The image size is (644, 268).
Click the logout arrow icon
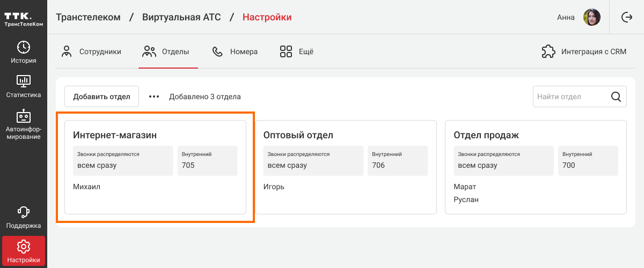(x=626, y=17)
